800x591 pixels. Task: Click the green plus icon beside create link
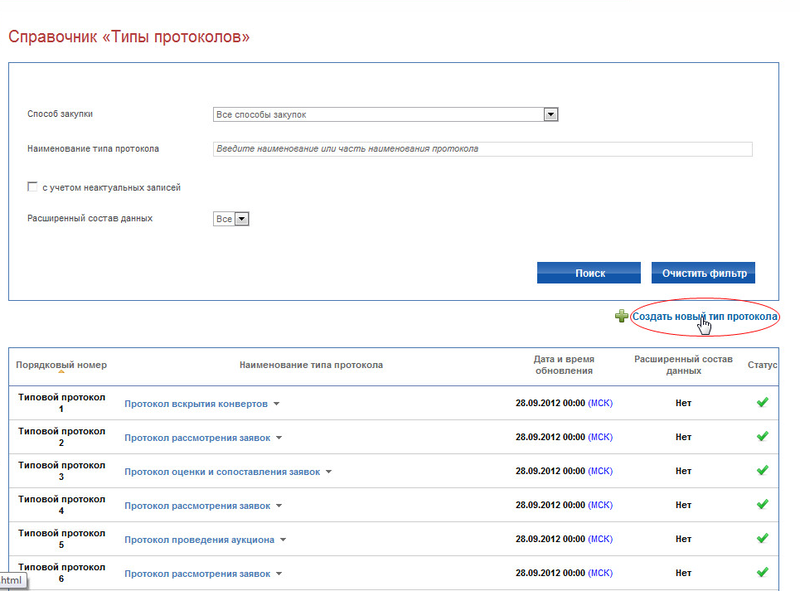(x=621, y=317)
